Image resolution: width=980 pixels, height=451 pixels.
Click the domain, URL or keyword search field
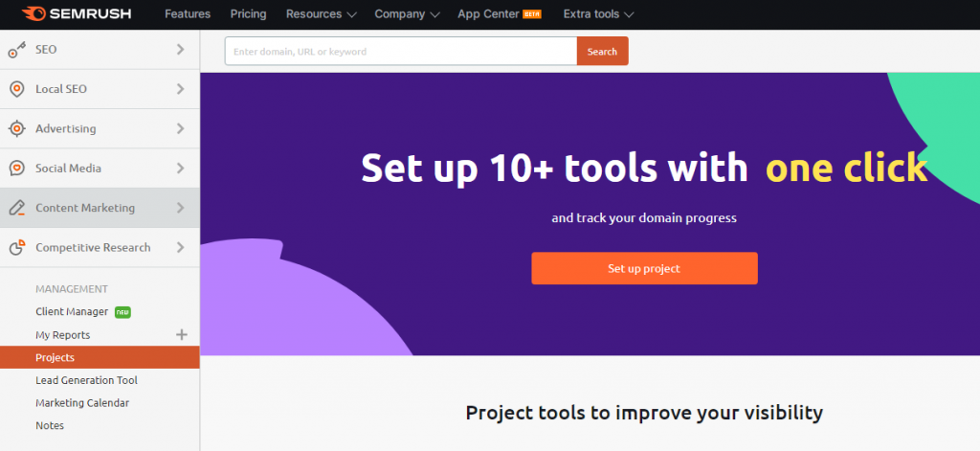[x=401, y=52]
